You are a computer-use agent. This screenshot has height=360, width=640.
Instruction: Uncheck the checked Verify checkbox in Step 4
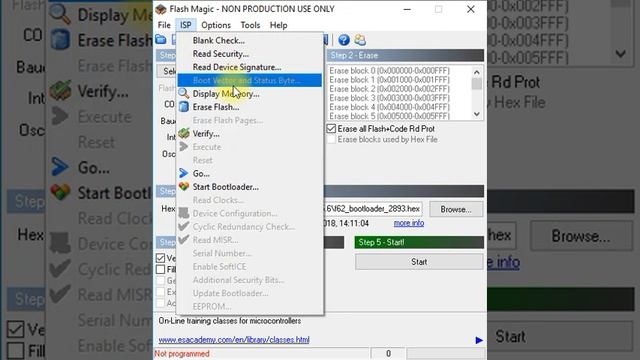click(x=160, y=258)
